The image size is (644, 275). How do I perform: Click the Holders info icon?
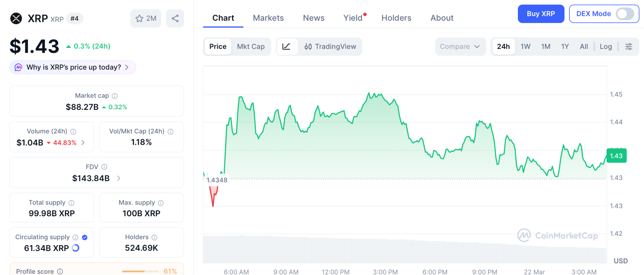tap(154, 237)
